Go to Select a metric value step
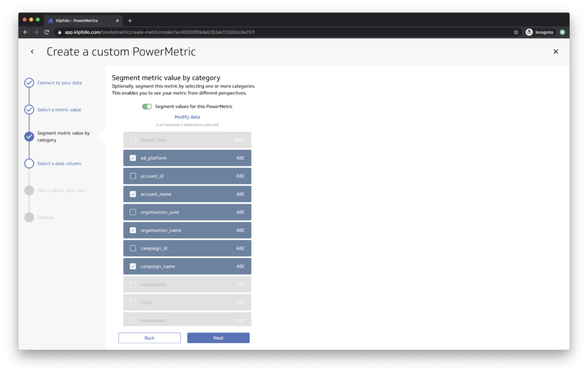This screenshot has width=588, height=374. (x=59, y=110)
